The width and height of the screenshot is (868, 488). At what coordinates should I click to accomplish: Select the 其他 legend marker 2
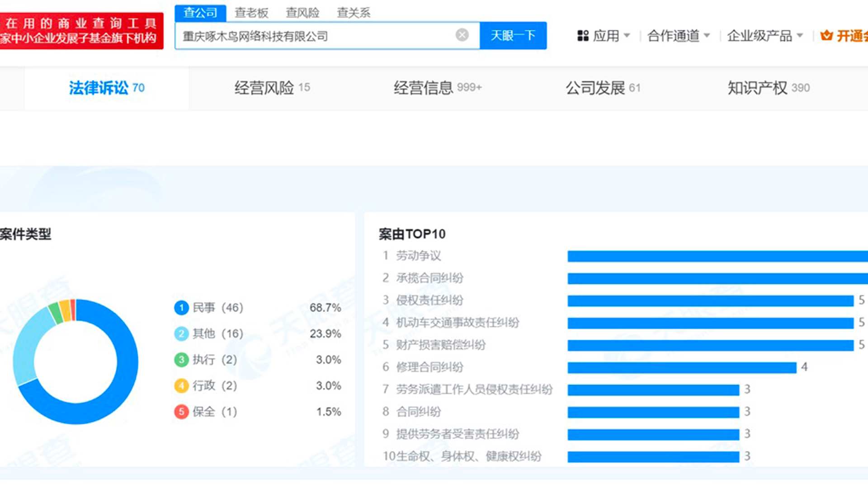[x=181, y=333]
